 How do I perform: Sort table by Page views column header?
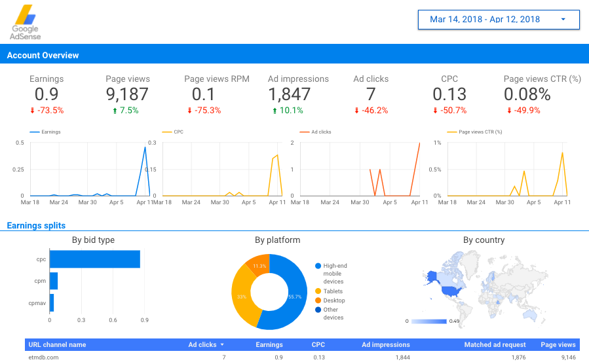[x=558, y=344]
